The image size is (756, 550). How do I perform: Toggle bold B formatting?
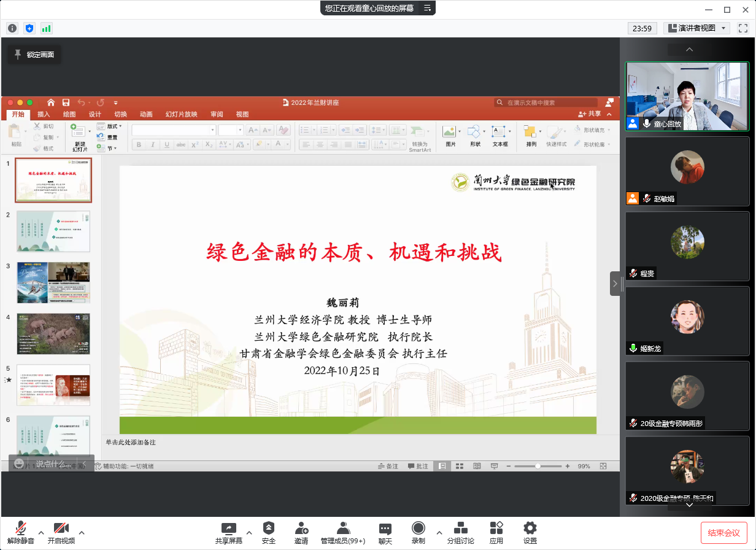tap(139, 145)
